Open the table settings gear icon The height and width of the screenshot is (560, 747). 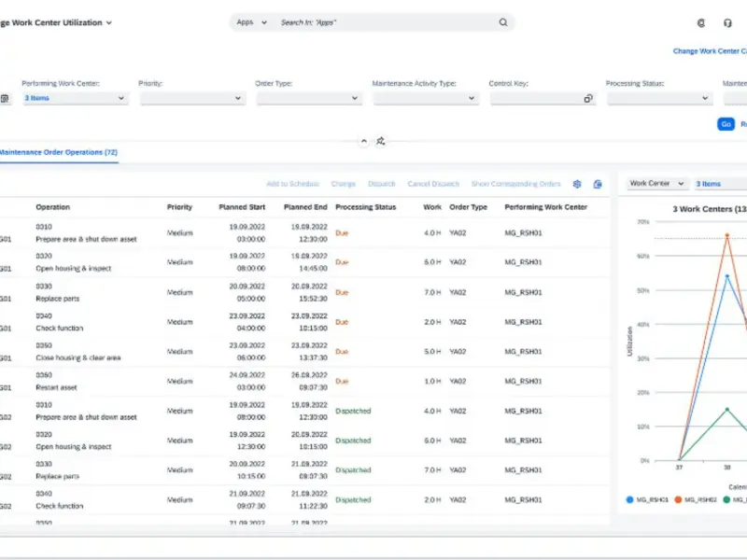[x=577, y=184]
